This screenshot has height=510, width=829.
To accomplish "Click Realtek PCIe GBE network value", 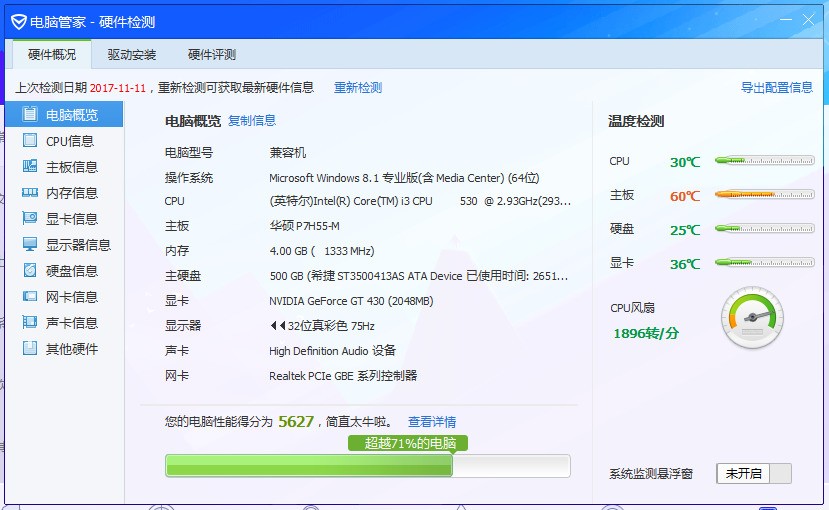I will coord(343,375).
